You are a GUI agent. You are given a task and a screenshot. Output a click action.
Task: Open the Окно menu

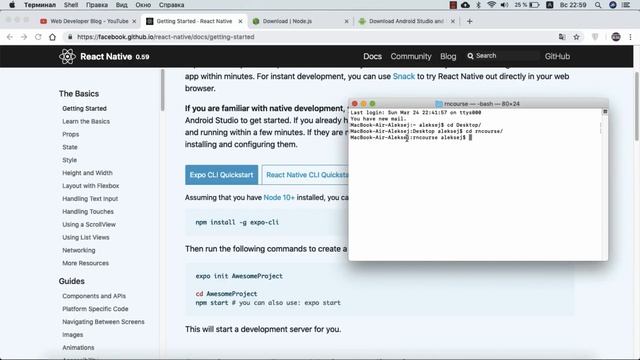(143, 5)
